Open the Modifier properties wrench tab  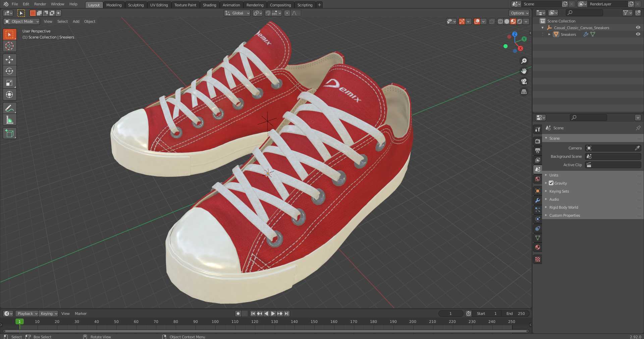[x=538, y=200]
